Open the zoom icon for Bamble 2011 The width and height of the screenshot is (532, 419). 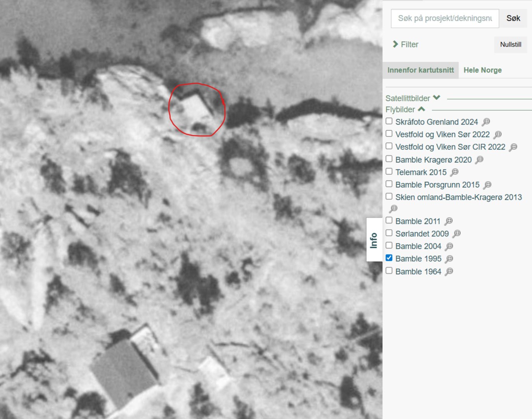449,221
